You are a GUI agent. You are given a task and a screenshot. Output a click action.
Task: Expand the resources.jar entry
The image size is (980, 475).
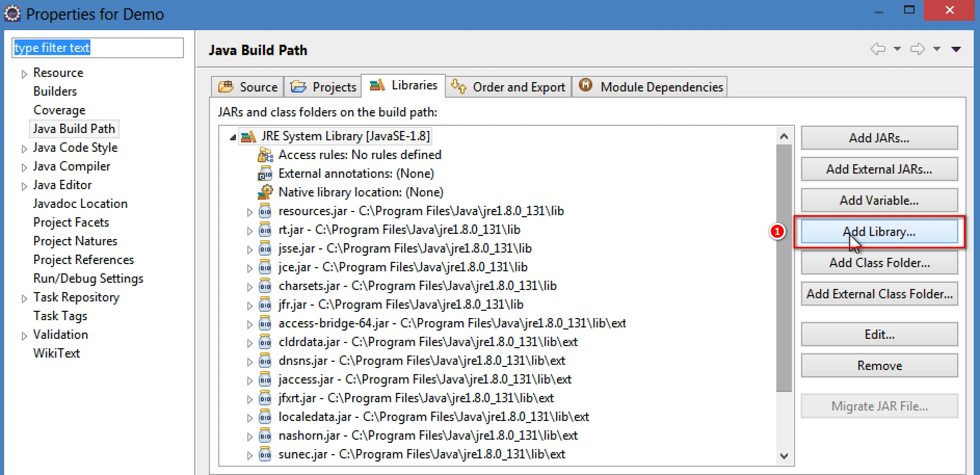(x=250, y=212)
